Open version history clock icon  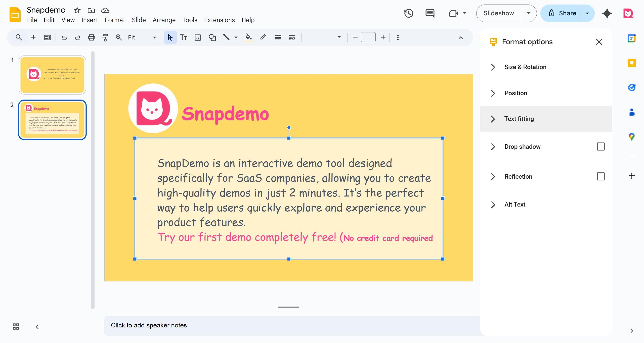coord(409,13)
